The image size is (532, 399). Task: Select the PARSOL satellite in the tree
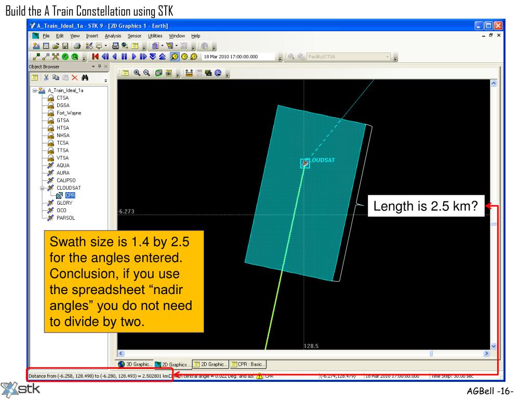click(65, 218)
